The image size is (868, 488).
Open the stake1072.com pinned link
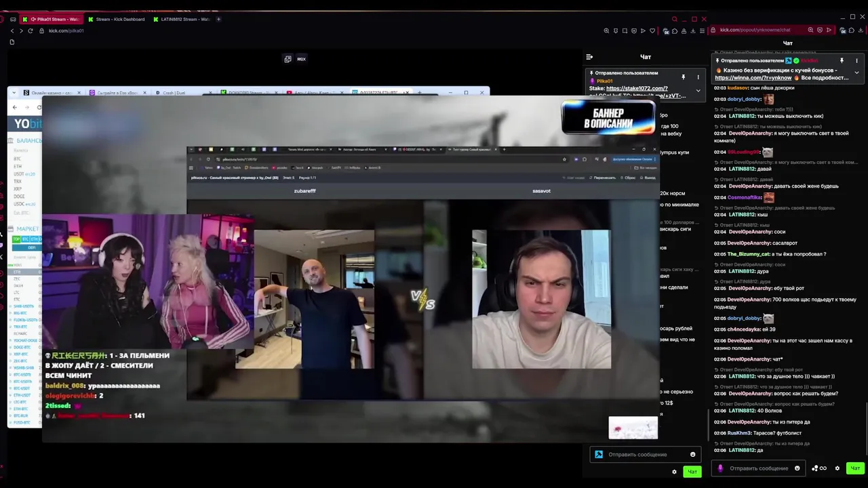point(637,88)
